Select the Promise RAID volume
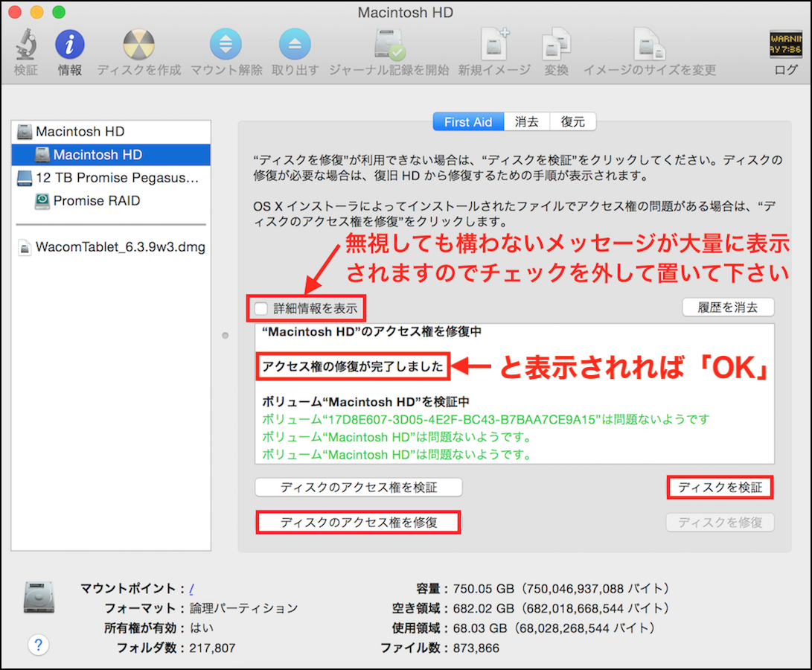812x670 pixels. point(111,200)
